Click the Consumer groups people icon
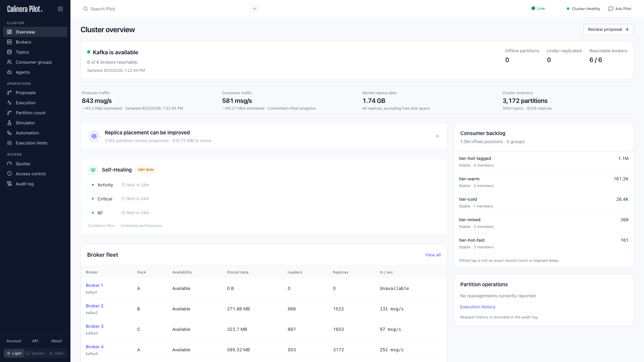 [9, 62]
